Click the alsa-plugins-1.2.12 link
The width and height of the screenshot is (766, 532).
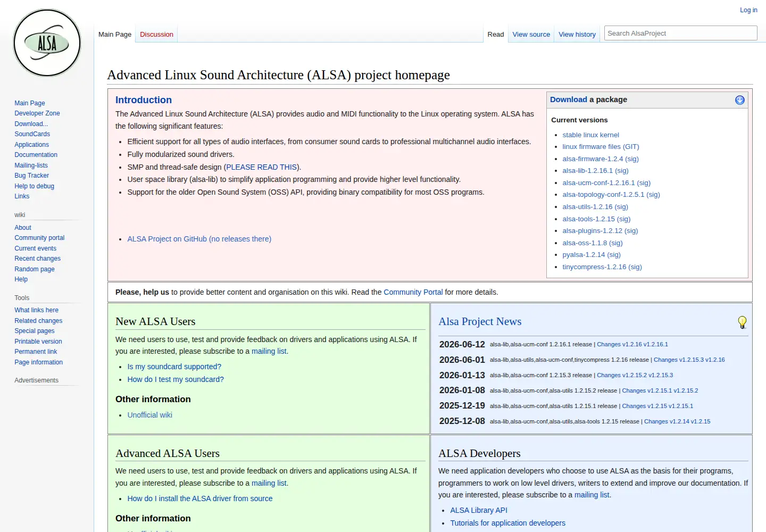pyautogui.click(x=592, y=231)
